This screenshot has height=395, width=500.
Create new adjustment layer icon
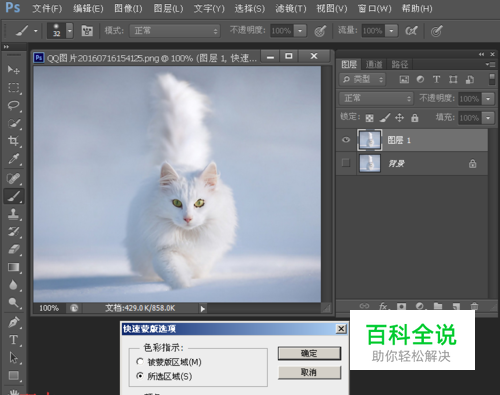click(x=420, y=306)
